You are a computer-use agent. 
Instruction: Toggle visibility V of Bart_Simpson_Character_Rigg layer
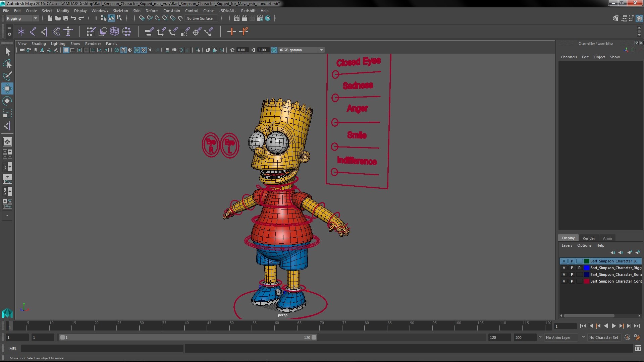(x=564, y=268)
